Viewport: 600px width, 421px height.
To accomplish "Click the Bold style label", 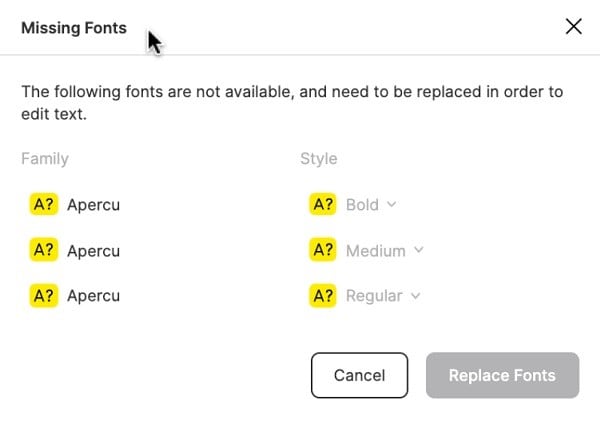I will click(x=362, y=205).
